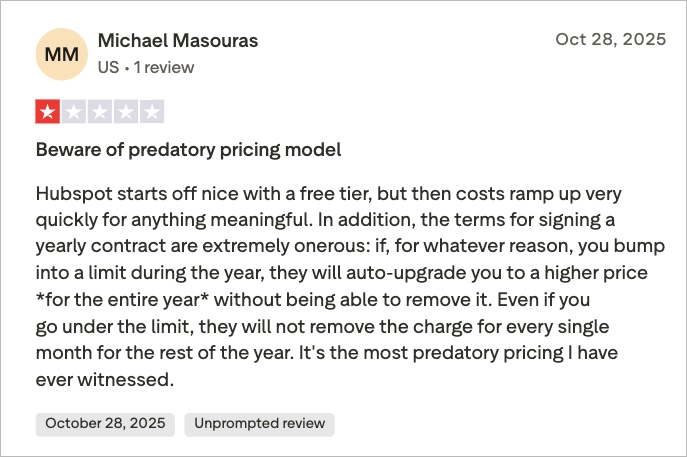Click the word "Hubspot" in the review
This screenshot has width=687, height=457.
point(73,192)
